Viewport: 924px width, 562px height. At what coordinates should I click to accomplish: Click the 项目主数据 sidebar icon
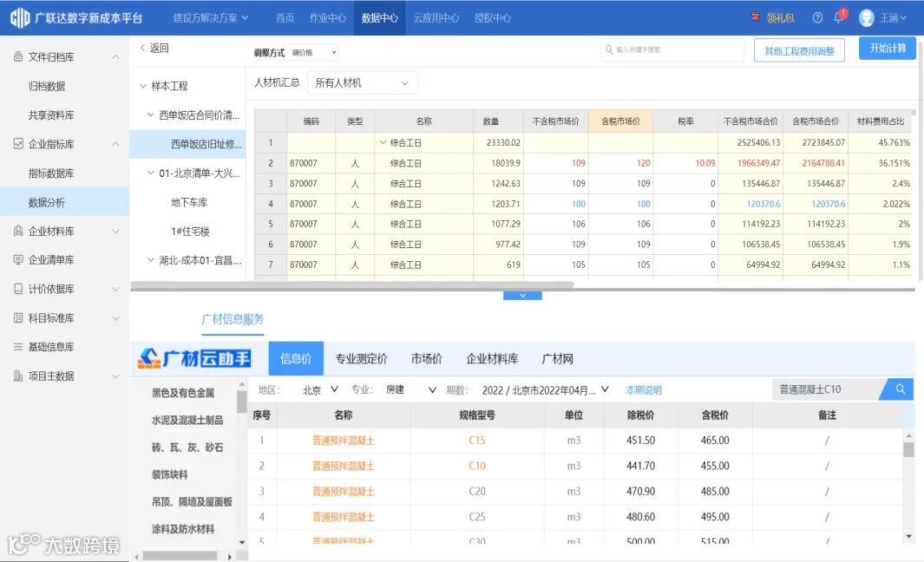pyautogui.click(x=18, y=376)
